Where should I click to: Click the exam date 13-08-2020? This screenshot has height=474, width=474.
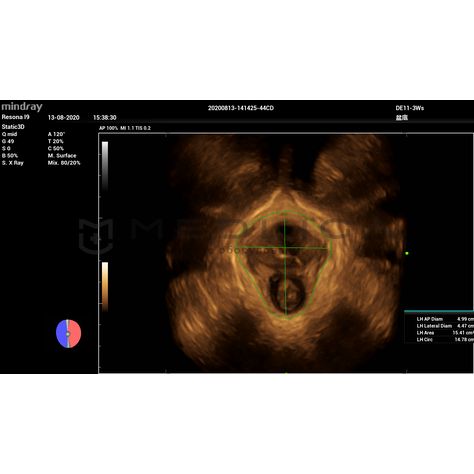pos(63,118)
